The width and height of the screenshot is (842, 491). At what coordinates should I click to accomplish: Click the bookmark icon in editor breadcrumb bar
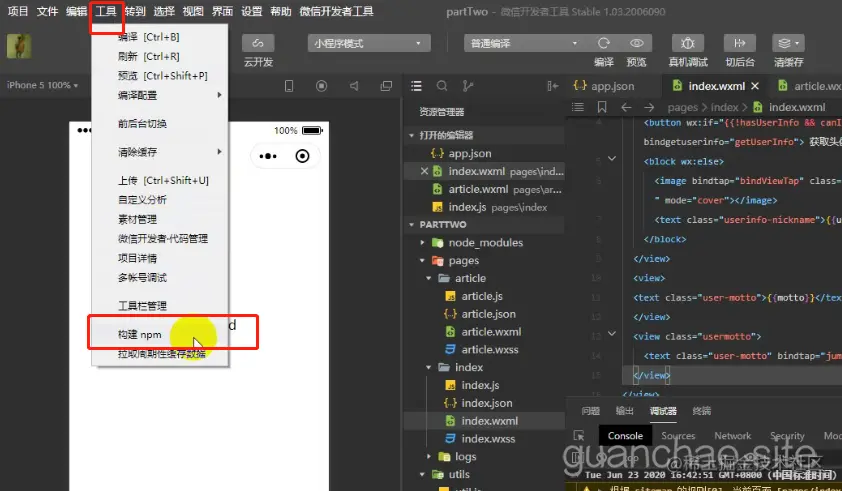point(602,107)
